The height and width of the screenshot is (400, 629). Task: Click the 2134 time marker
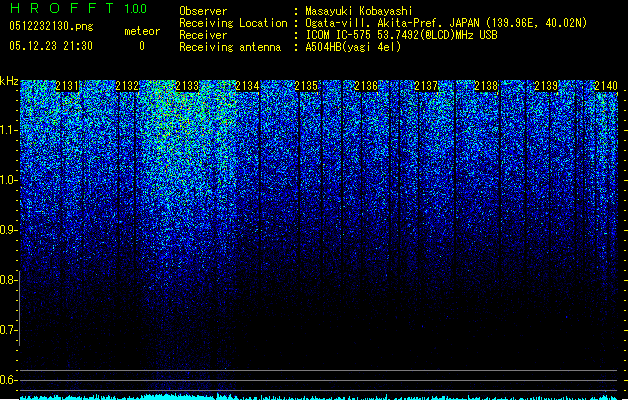247,86
